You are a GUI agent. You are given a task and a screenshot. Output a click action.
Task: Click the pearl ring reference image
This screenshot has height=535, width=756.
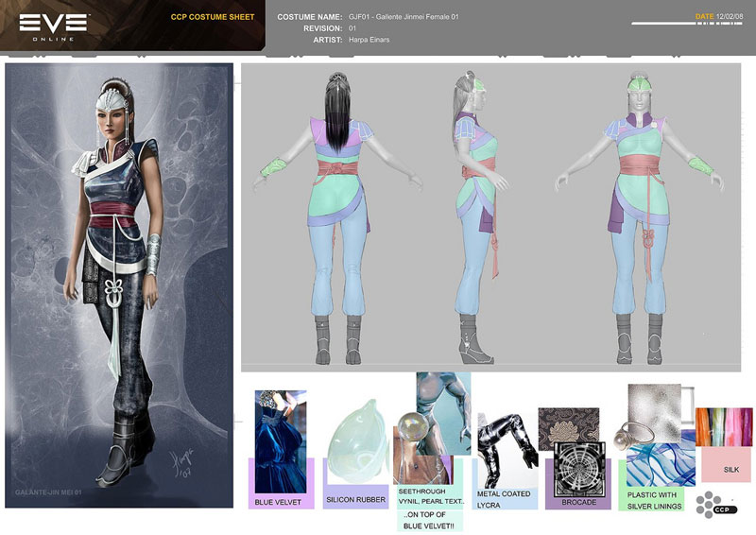(633, 436)
